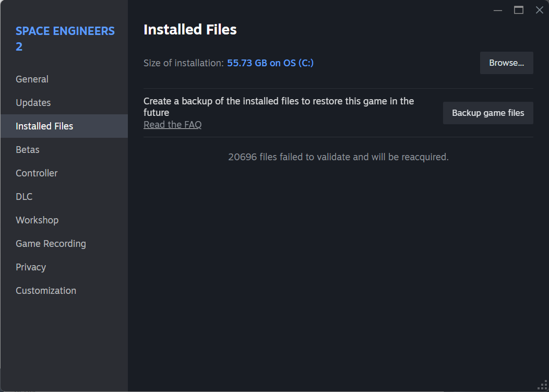Screen dimensions: 549x392
Task: Close the properties window with X
Action: coord(539,10)
